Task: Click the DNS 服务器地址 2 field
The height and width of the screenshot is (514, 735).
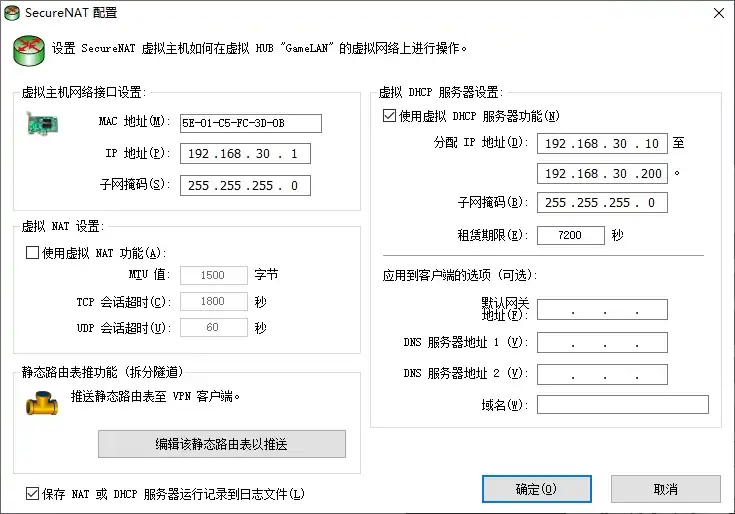Action: click(x=602, y=374)
